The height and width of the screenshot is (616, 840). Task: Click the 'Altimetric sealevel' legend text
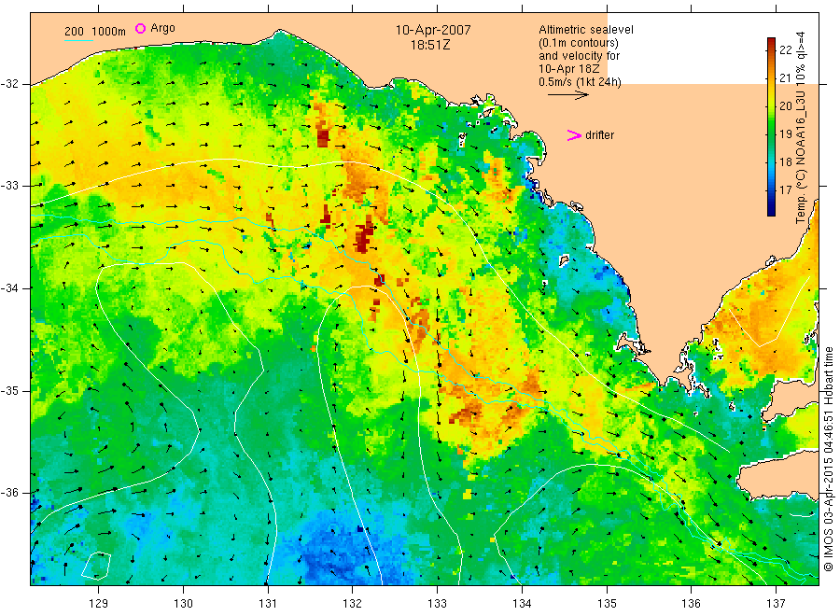tap(586, 30)
